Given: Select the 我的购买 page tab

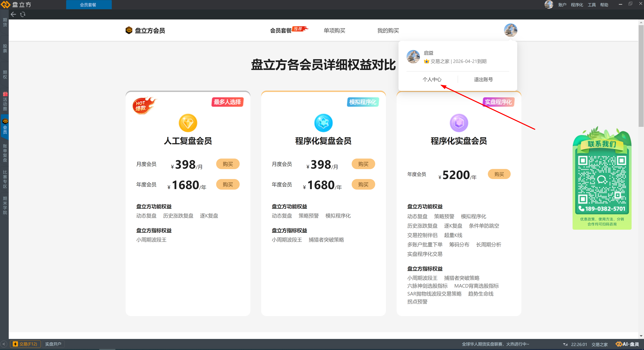Looking at the screenshot, I should [388, 31].
